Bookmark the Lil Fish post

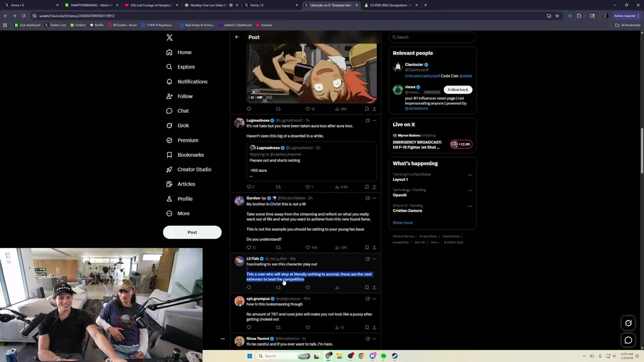367,288
